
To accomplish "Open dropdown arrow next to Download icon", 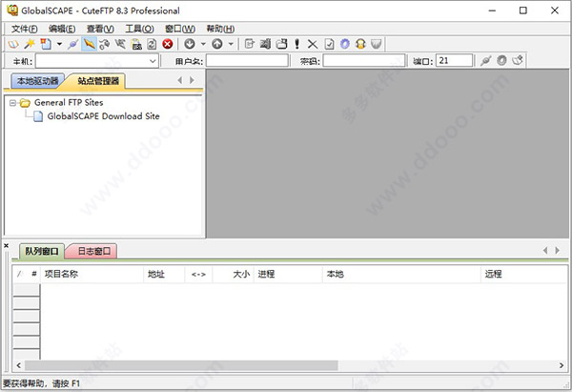I will pos(203,44).
